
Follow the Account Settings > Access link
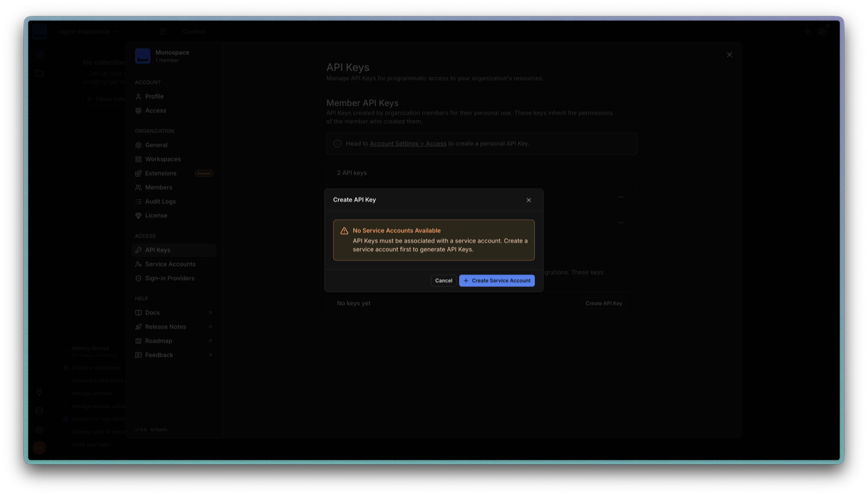coord(408,144)
